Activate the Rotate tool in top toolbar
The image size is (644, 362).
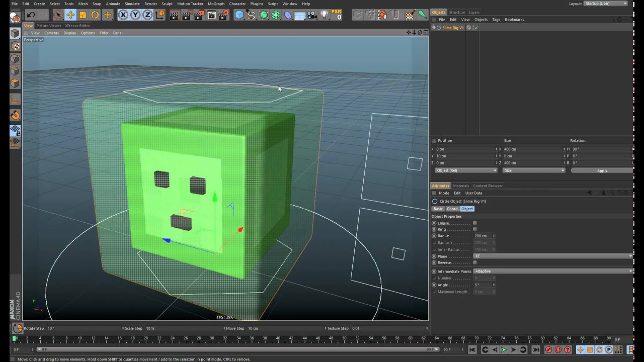click(95, 15)
